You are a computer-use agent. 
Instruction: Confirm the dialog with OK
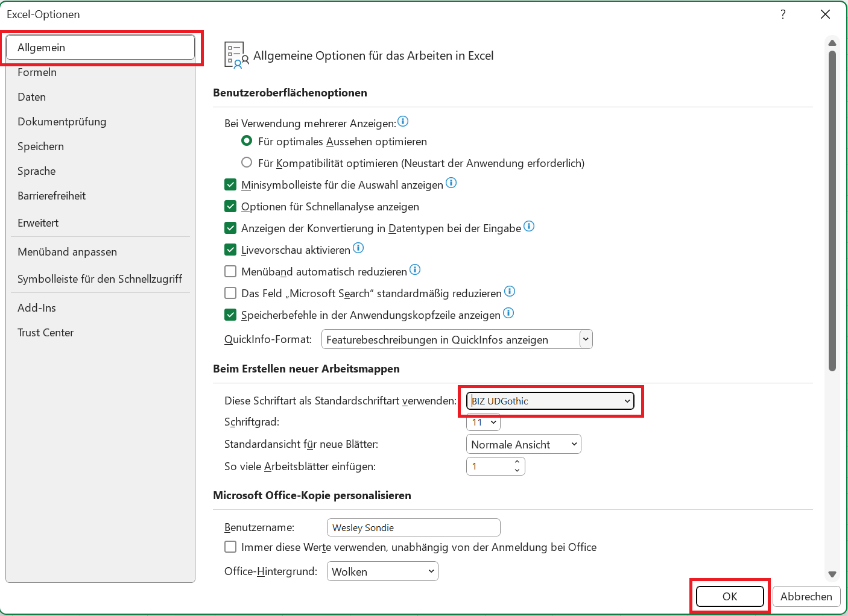click(729, 596)
